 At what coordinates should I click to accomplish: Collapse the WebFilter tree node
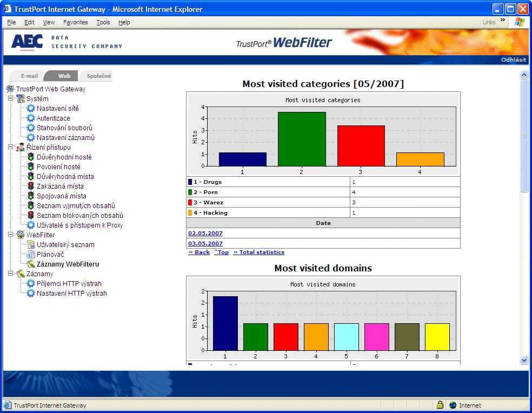point(10,235)
